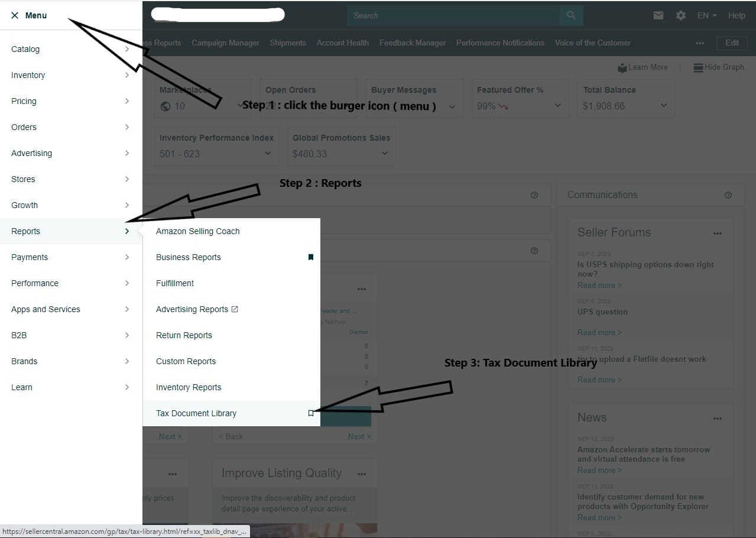Close the menu with the X icon
756x538 pixels.
pyautogui.click(x=15, y=15)
